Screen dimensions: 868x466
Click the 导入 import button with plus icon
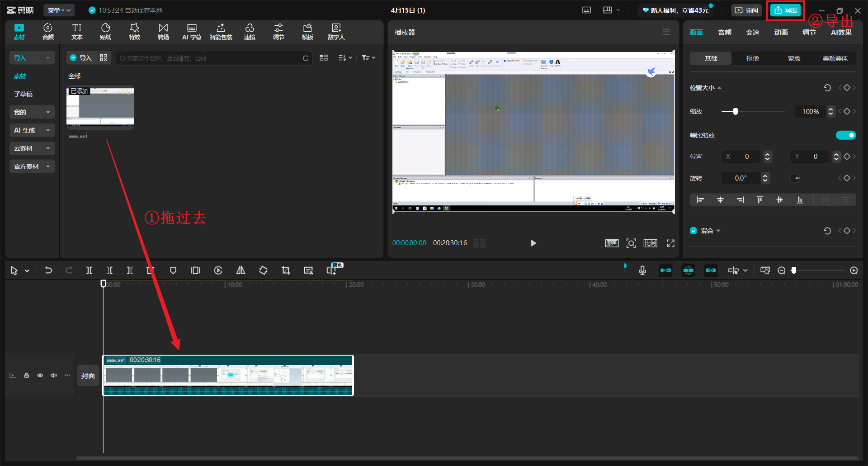click(x=80, y=58)
